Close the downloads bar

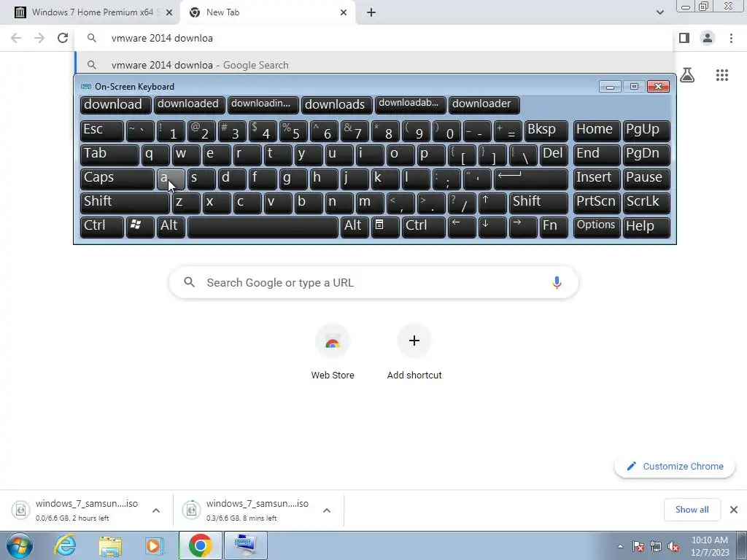[x=734, y=510]
